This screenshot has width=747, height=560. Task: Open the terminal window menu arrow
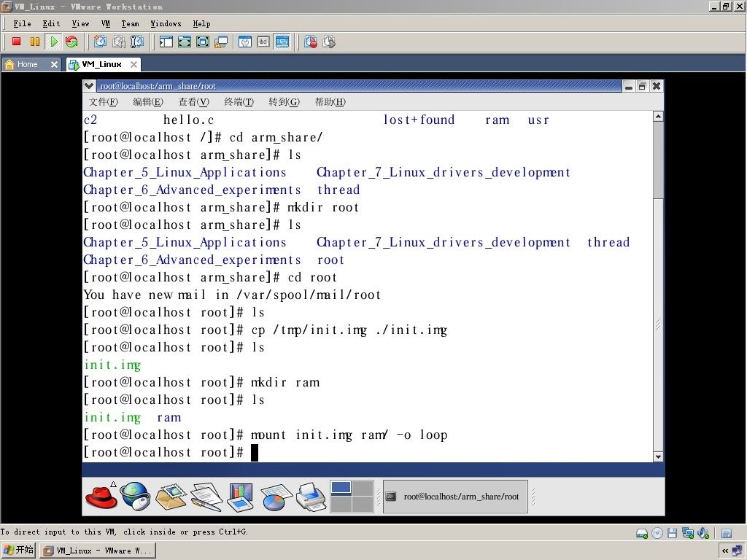[x=89, y=86]
